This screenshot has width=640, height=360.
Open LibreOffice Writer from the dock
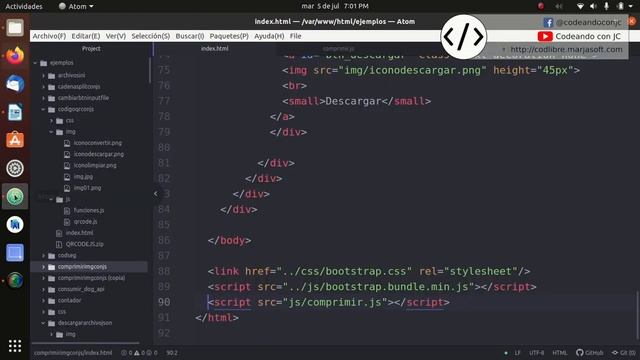[x=15, y=112]
